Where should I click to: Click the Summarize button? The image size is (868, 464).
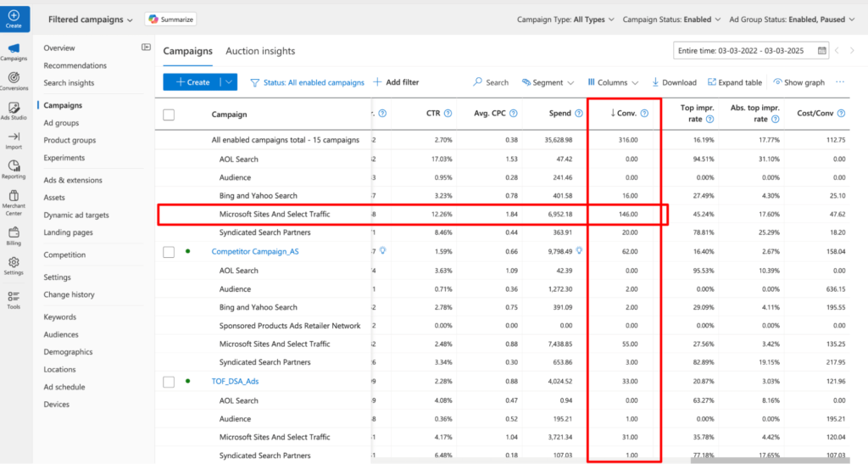coord(170,19)
